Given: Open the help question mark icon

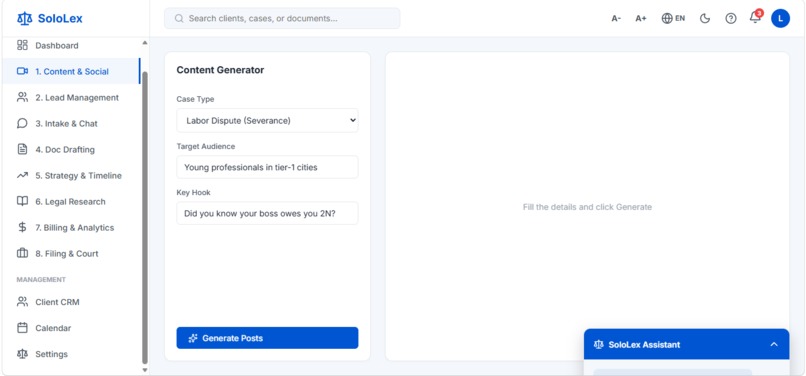Looking at the screenshot, I should tap(730, 19).
